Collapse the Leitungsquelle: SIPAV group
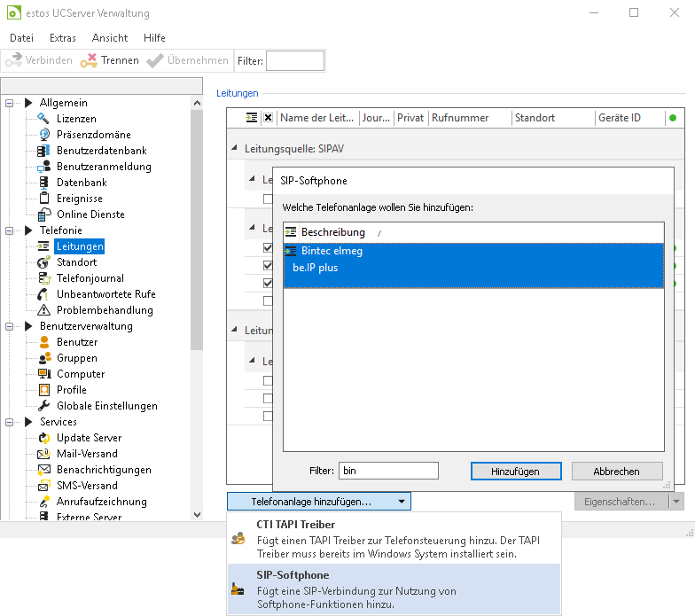695x616 pixels. pyautogui.click(x=235, y=149)
